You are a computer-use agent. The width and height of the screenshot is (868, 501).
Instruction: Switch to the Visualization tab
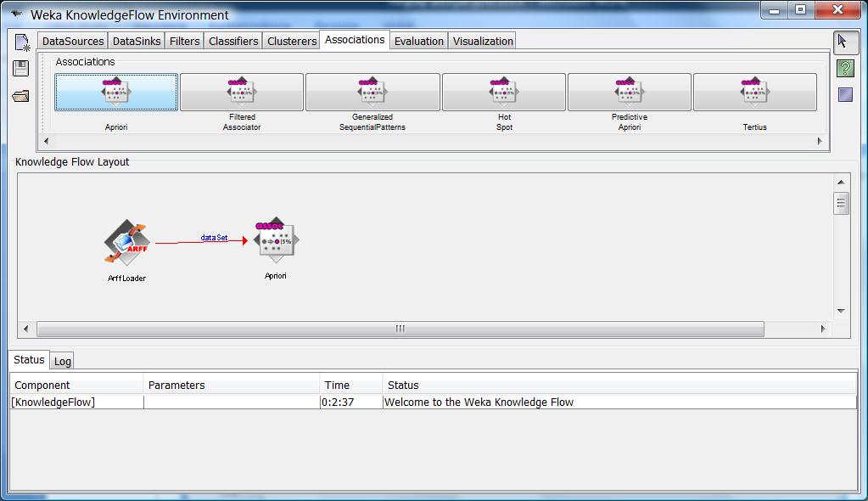click(x=483, y=41)
